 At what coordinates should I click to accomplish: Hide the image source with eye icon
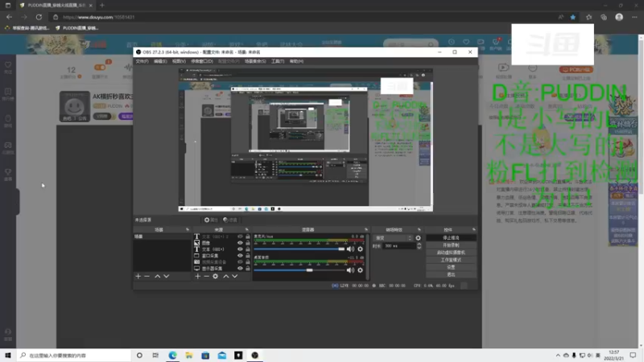[240, 243]
